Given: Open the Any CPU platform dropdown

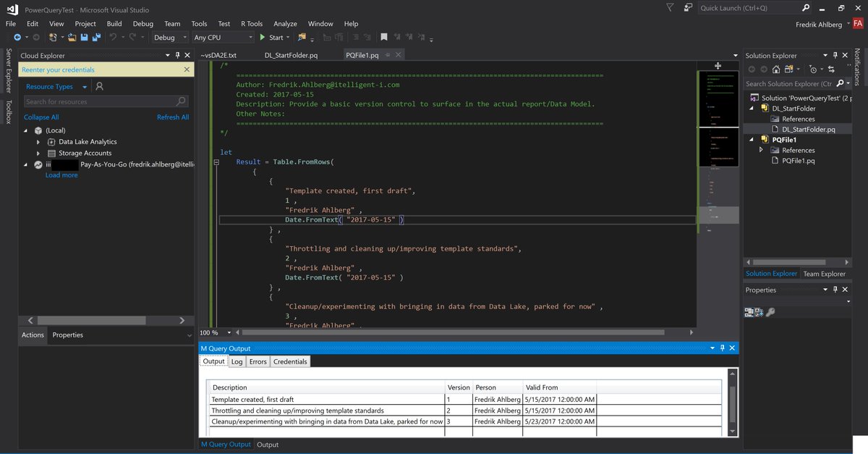Looking at the screenshot, I should 251,37.
